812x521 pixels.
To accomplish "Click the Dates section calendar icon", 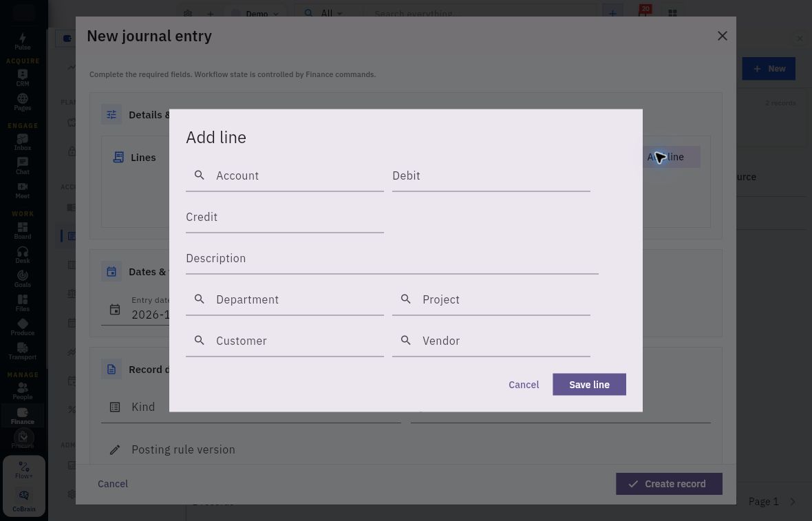I will click(x=111, y=271).
